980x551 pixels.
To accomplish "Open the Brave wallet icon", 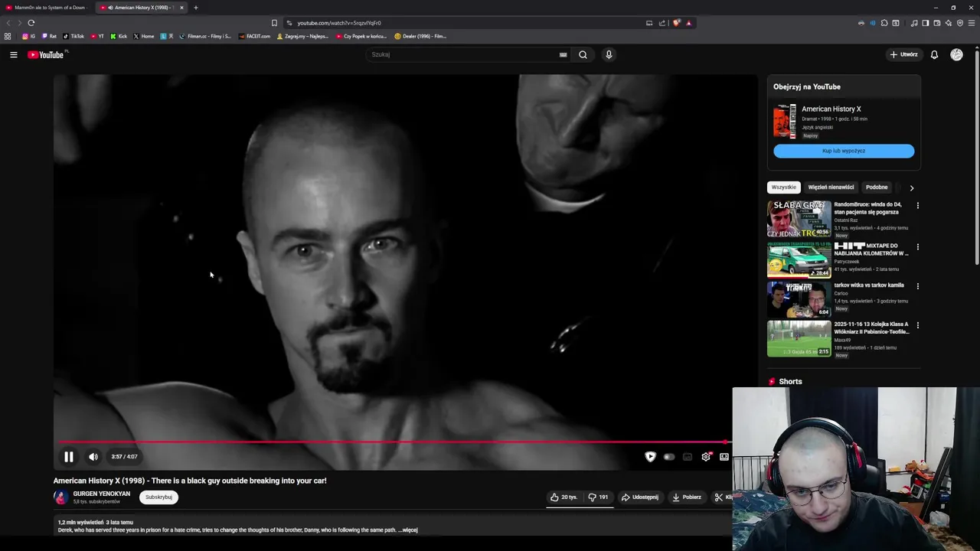I will (x=937, y=23).
